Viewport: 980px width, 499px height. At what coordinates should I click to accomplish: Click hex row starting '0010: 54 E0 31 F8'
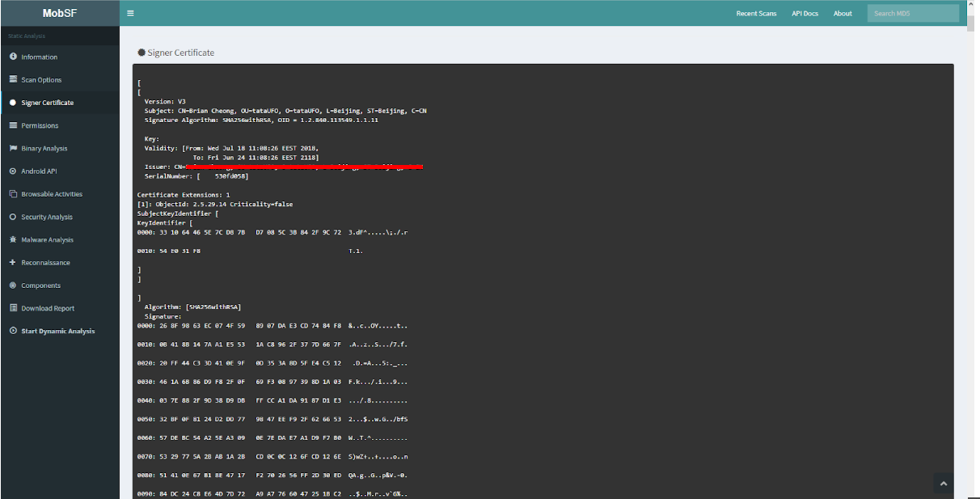coord(251,251)
